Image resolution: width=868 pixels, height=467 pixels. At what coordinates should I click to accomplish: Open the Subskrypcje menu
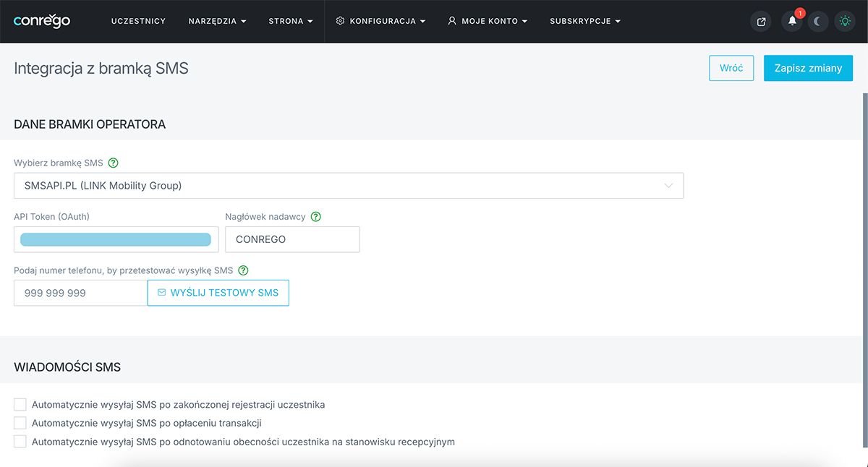coord(584,22)
